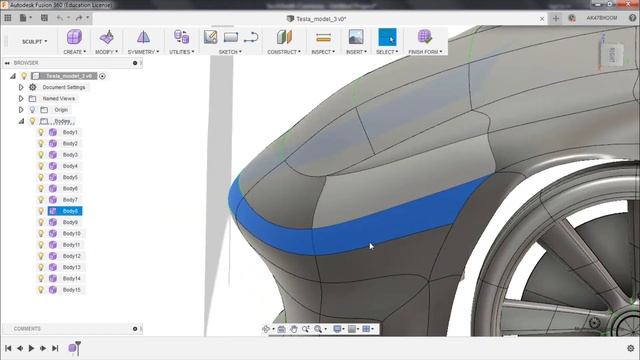Open the SKETCH dropdown menu
Image resolution: width=640 pixels, height=360 pixels.
230,52
